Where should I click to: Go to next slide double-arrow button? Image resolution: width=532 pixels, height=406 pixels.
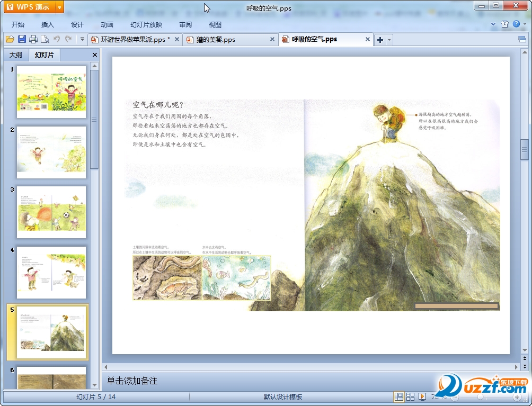coord(525,366)
